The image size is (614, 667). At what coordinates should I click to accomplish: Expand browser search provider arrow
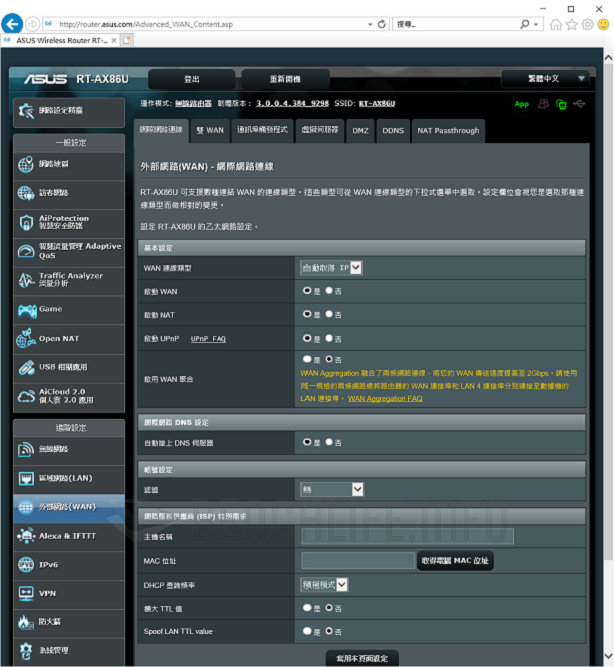pyautogui.click(x=536, y=25)
